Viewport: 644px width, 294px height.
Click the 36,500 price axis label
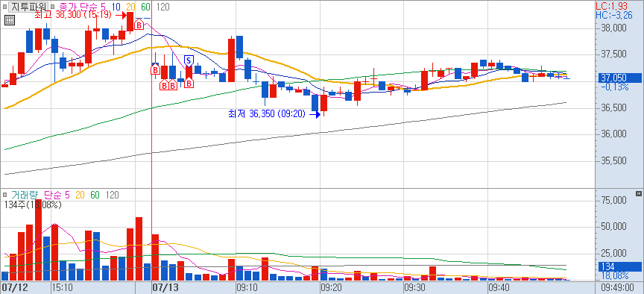click(x=613, y=108)
